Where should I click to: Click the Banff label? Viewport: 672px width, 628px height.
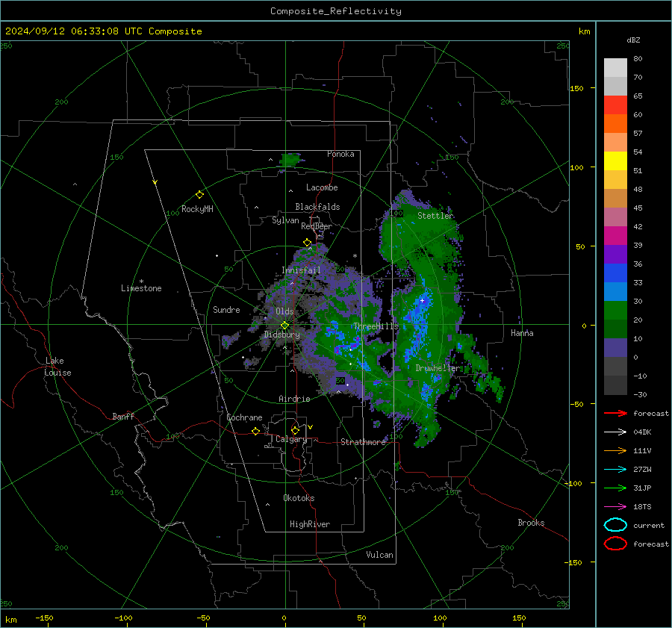click(123, 416)
